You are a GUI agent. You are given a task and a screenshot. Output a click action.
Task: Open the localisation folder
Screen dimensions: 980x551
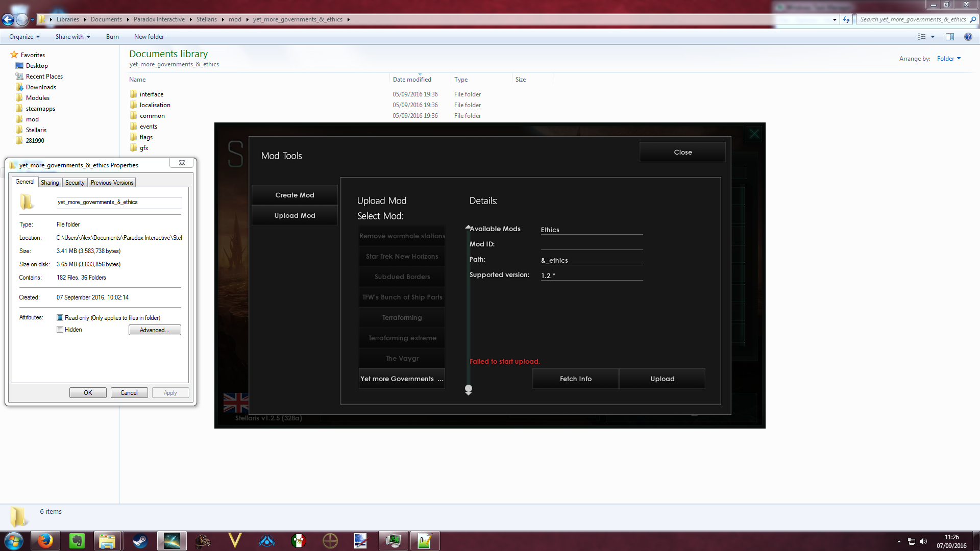click(155, 105)
